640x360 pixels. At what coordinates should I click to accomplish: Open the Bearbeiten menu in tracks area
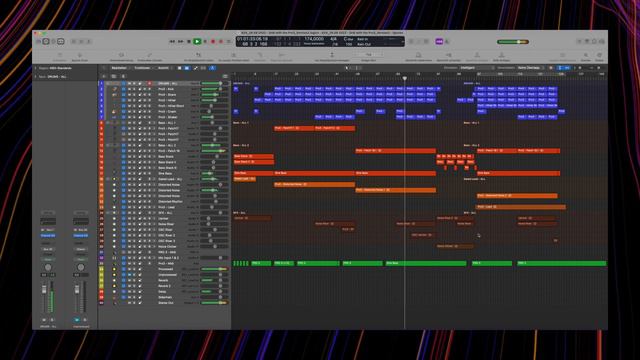pyautogui.click(x=120, y=68)
